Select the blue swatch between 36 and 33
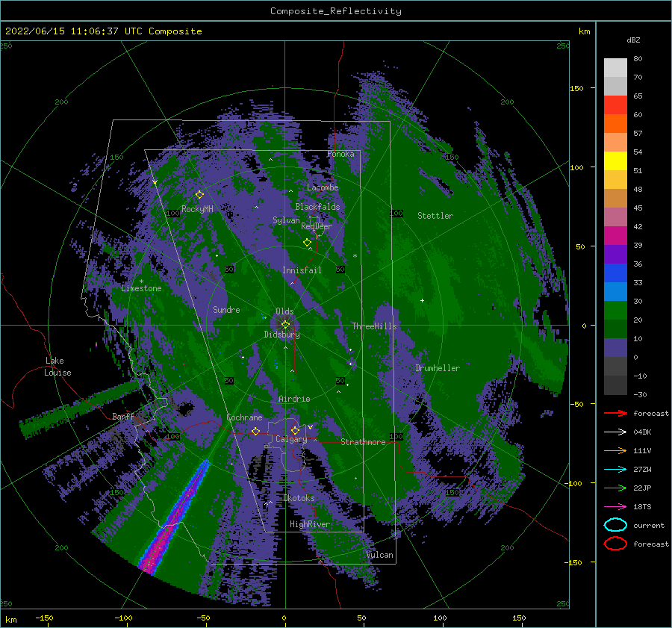Viewport: 672px width, 628px height. tap(615, 273)
